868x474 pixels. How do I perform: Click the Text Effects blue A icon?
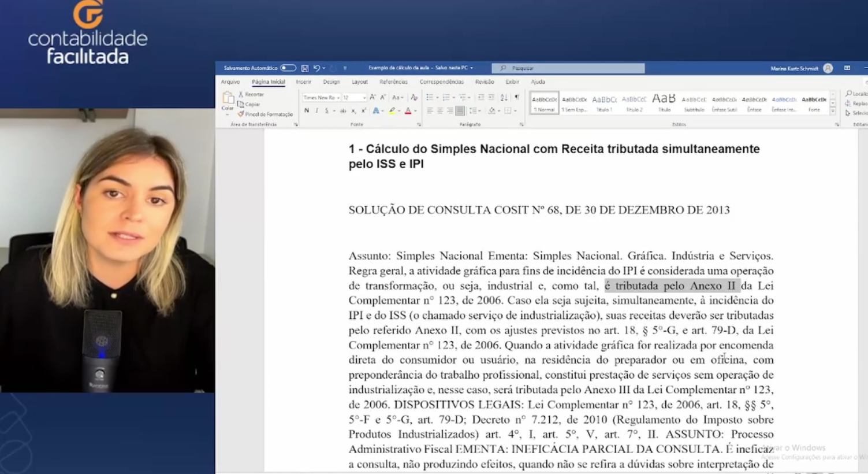[376, 110]
